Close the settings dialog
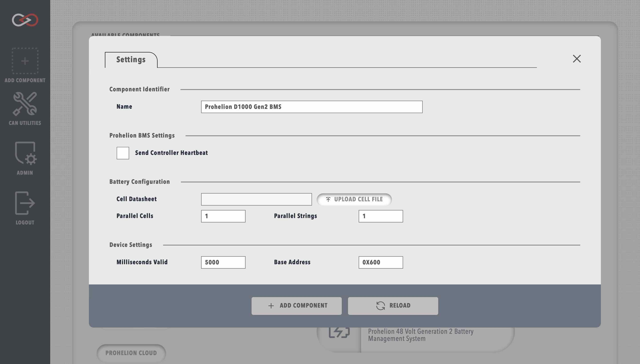Image resolution: width=640 pixels, height=364 pixels. coord(577,59)
